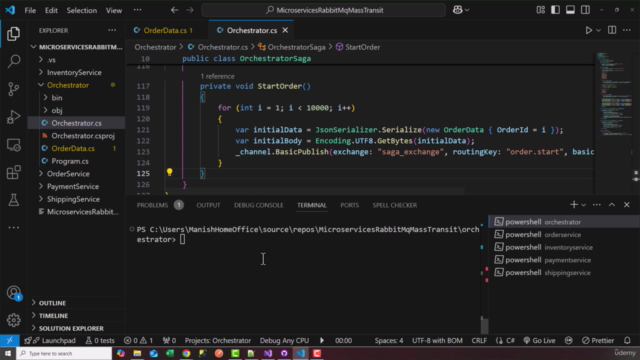This screenshot has width=640, height=360.
Task: Open the Testing flask view
Action: (x=13, y=200)
